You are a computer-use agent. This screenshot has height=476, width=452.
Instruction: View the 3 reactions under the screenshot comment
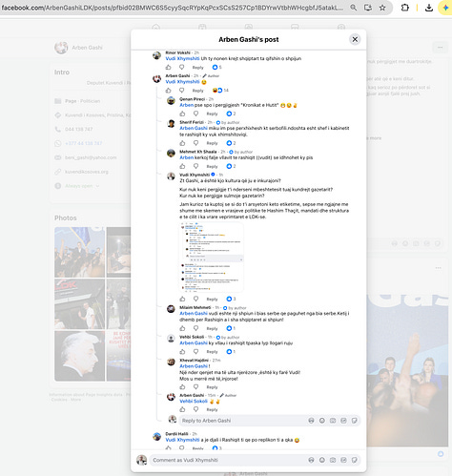(x=231, y=299)
